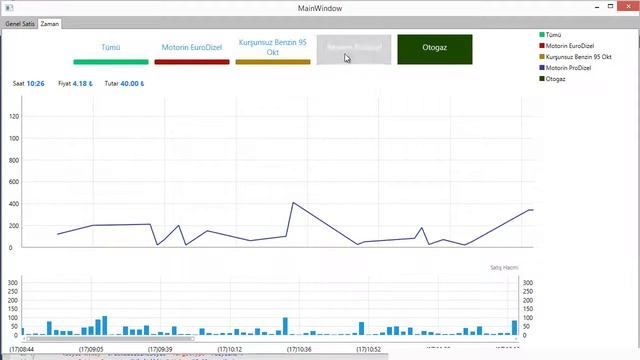
Task: Click the Otogaz legend color swatch
Action: click(x=542, y=79)
